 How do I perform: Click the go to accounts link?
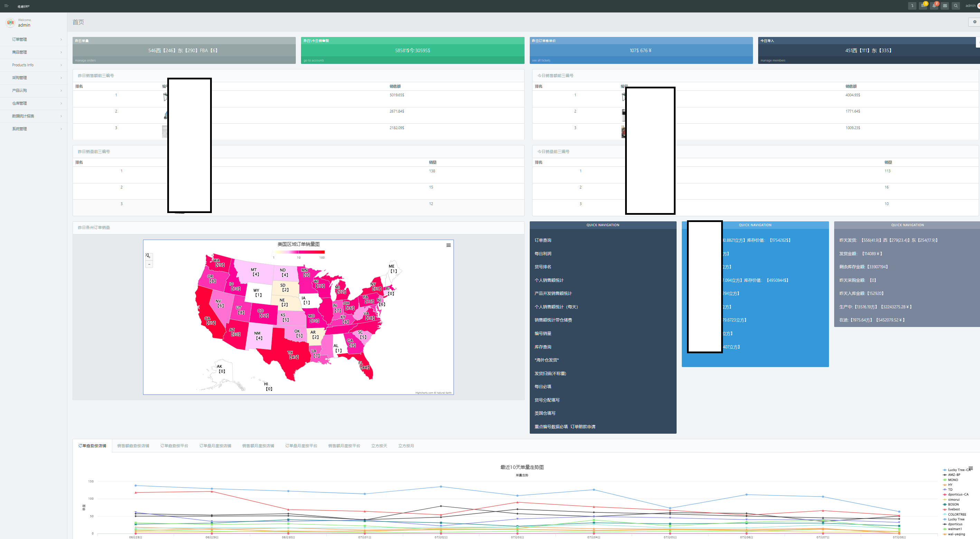314,60
